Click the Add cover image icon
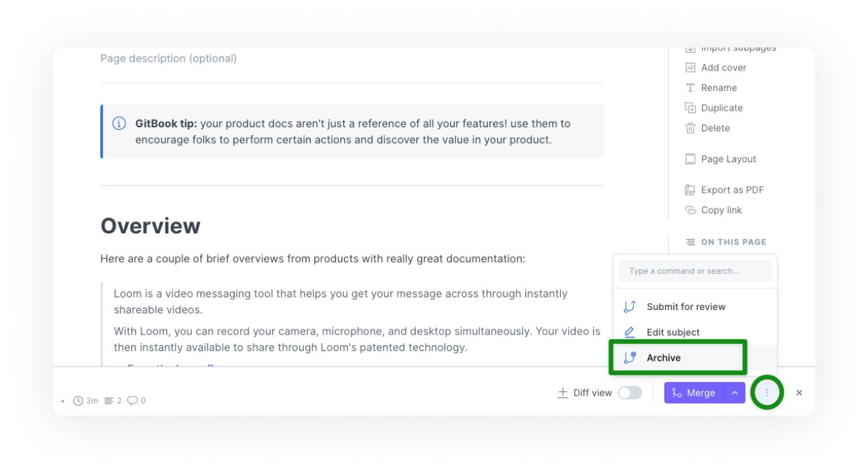Screen dimensions: 868x469 tap(690, 67)
